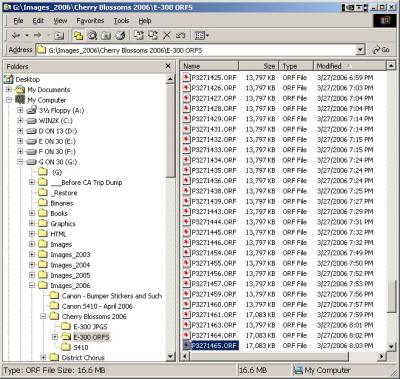Image resolution: width=400 pixels, height=379 pixels.
Task: Sort by the Size column header
Action: [259, 66]
